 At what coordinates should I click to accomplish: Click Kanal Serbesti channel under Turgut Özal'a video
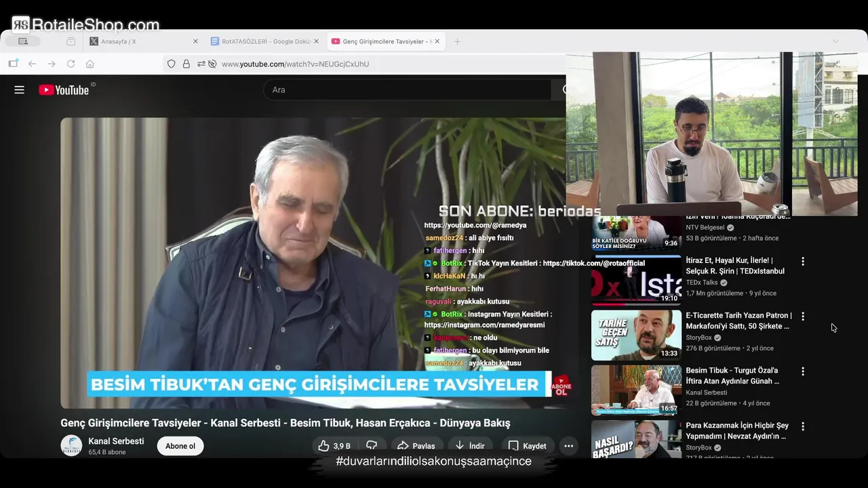[706, 392]
